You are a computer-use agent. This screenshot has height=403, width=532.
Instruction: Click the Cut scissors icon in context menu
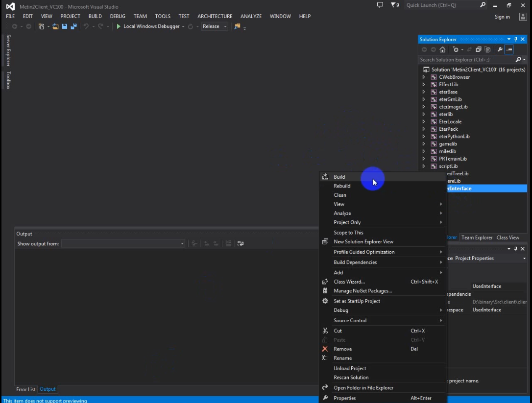click(325, 331)
